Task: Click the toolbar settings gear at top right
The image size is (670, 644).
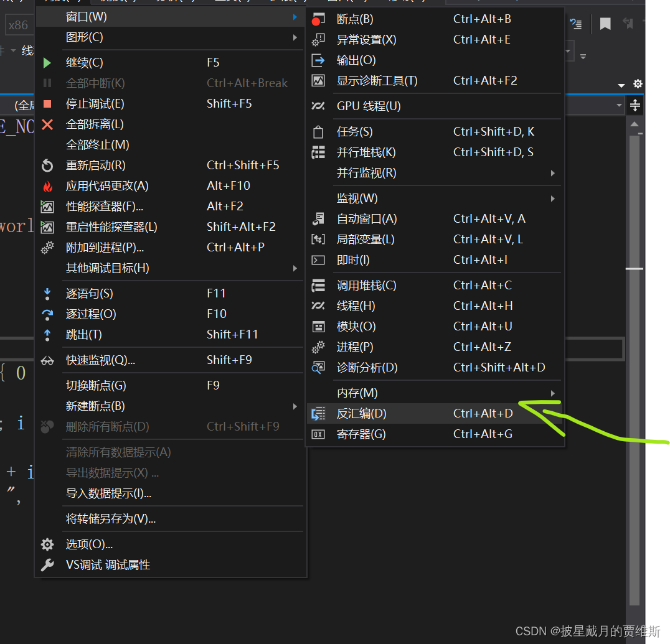Action: (638, 84)
